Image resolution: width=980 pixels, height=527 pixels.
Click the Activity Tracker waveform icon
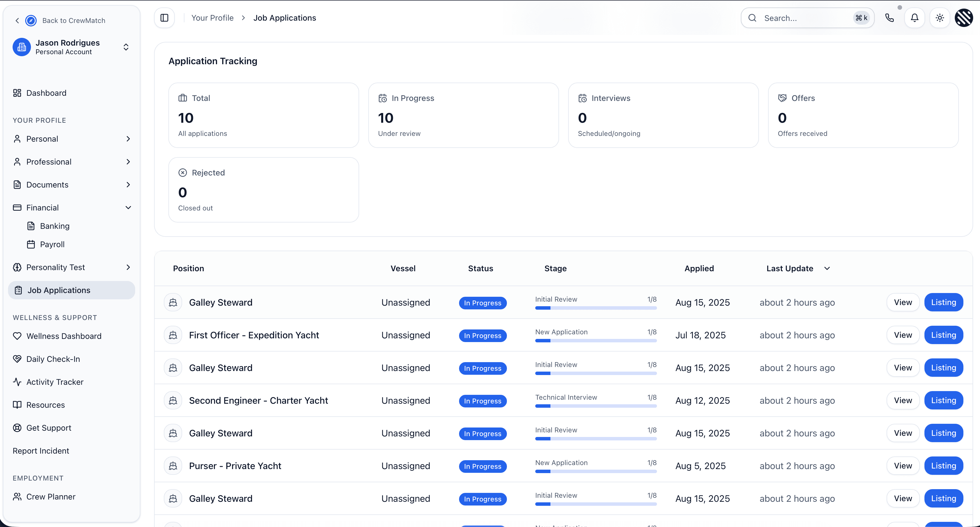(17, 382)
